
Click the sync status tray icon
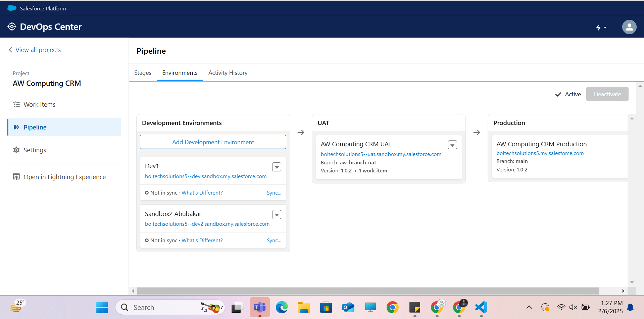[545, 307]
